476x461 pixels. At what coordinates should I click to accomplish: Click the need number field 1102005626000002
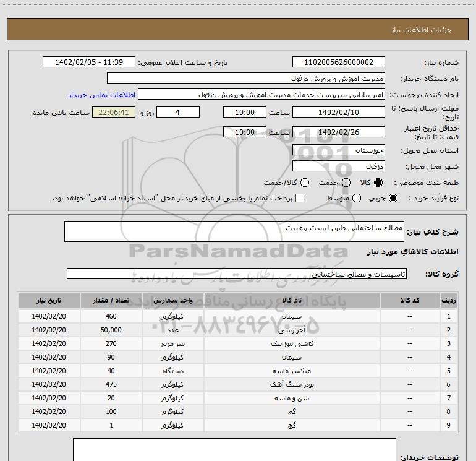coord(339,62)
